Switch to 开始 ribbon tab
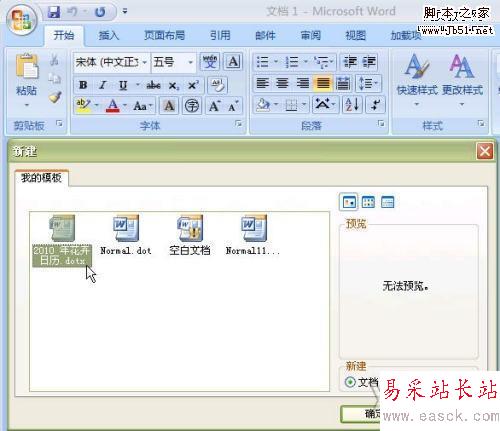 (64, 35)
